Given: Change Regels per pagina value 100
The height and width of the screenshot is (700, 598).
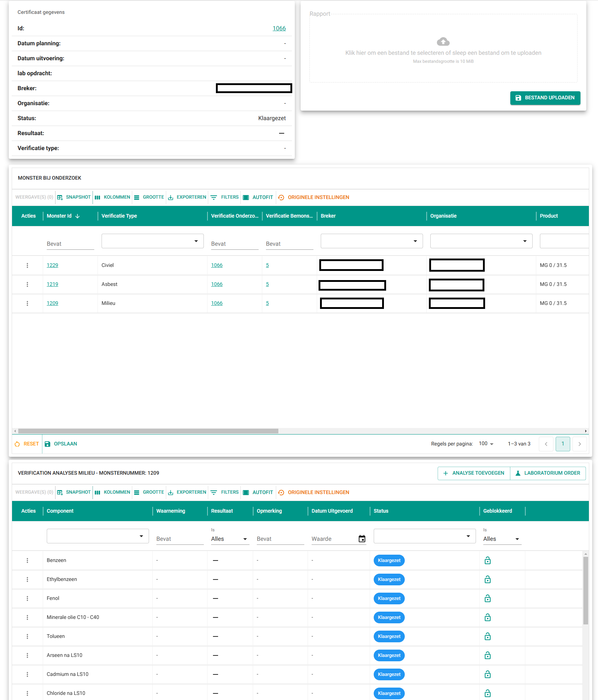Looking at the screenshot, I should (486, 444).
